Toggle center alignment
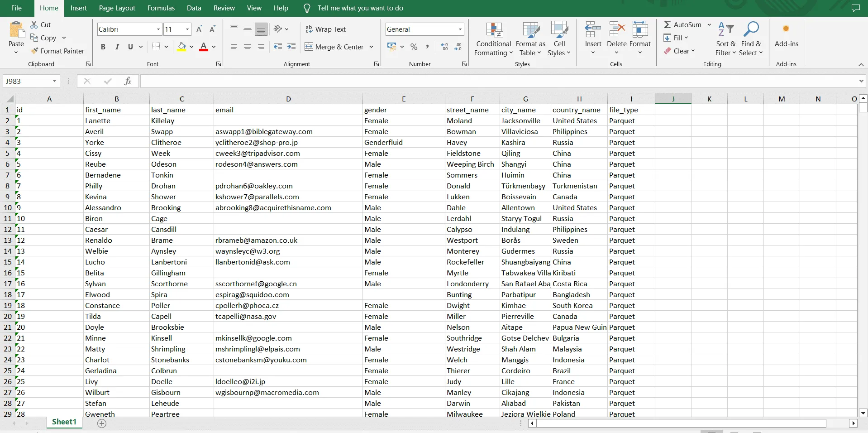 tap(247, 47)
